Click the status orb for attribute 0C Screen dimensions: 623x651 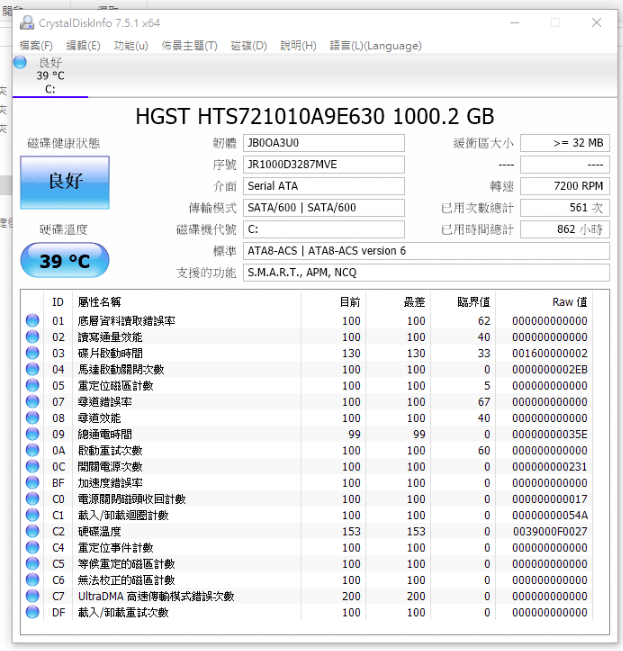(x=32, y=466)
